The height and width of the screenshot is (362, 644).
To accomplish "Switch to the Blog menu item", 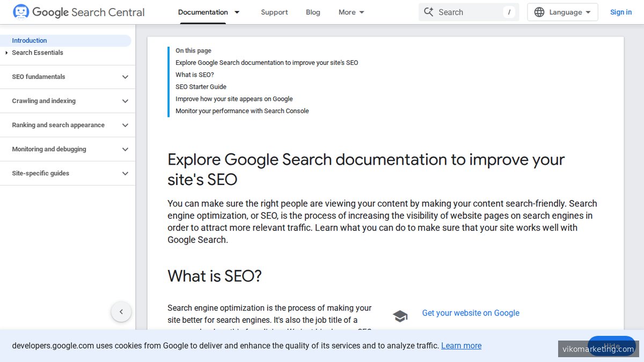I will pyautogui.click(x=313, y=12).
